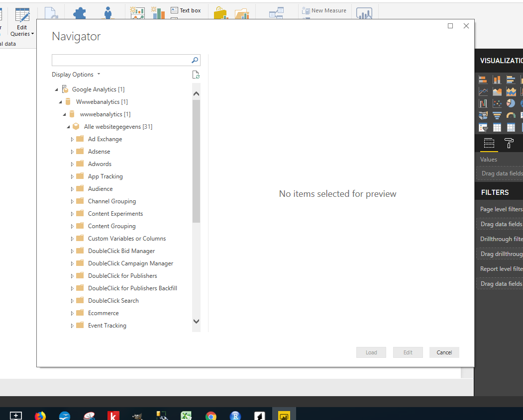Select Stacked area chart visualization

click(x=511, y=91)
